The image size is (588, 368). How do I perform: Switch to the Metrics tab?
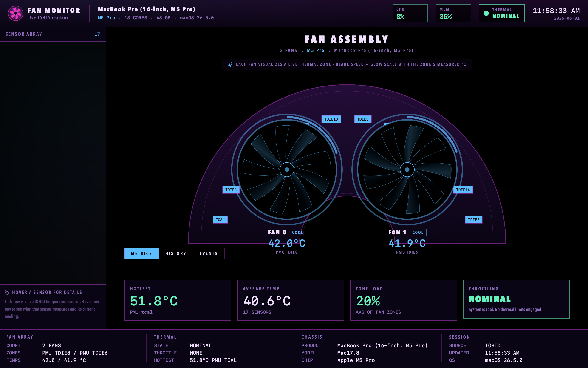[142, 254]
